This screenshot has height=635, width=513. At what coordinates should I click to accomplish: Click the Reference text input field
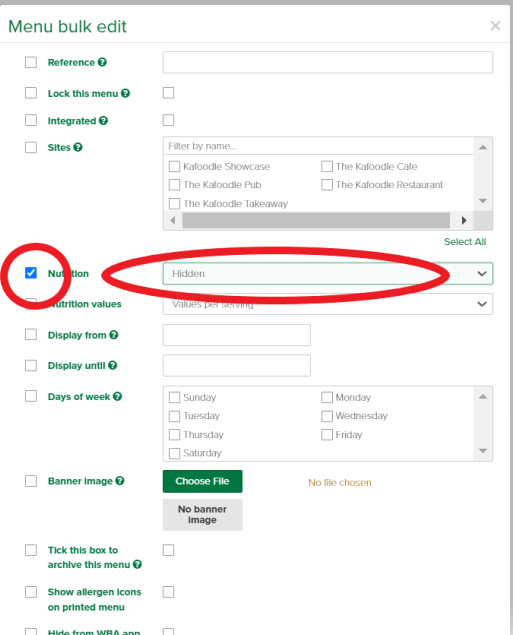tap(328, 62)
